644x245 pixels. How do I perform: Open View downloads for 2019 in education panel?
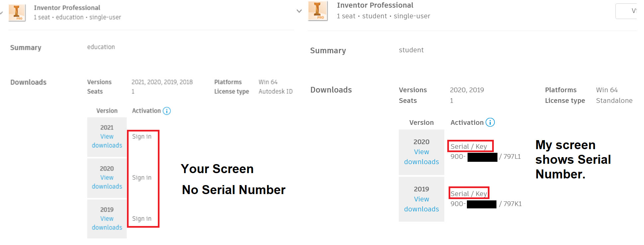tap(107, 223)
